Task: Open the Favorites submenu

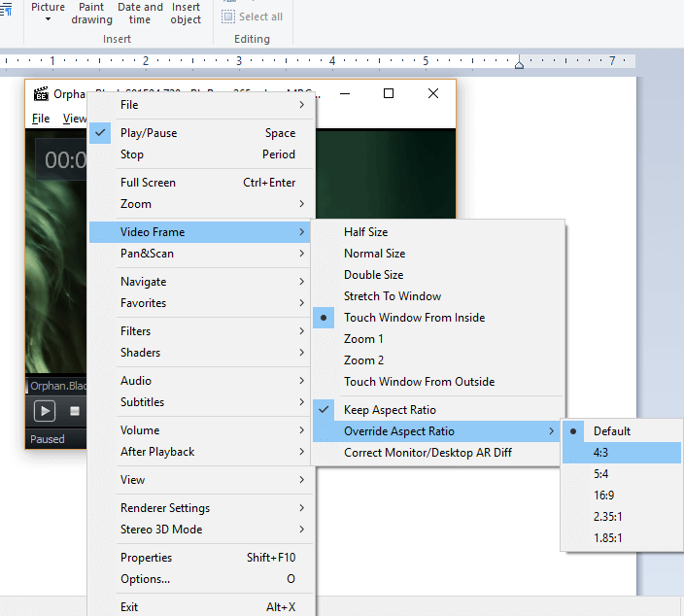Action: [x=200, y=303]
